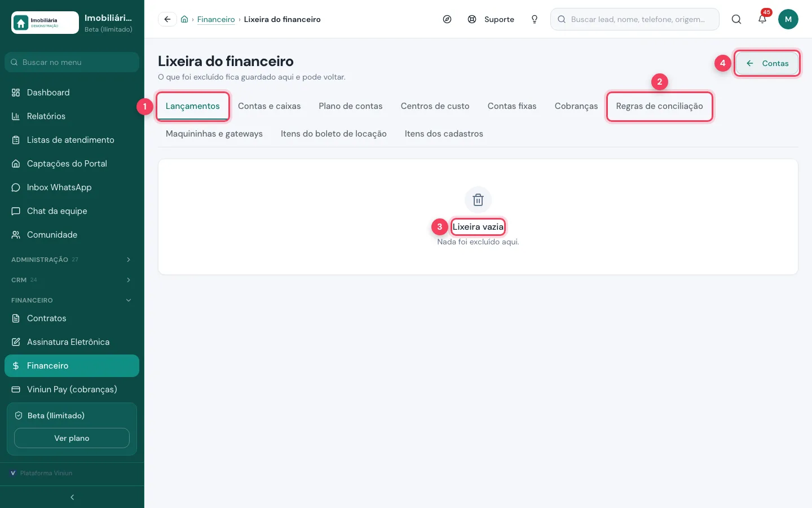
Task: Open notifications bell with 45 badge
Action: tap(762, 19)
